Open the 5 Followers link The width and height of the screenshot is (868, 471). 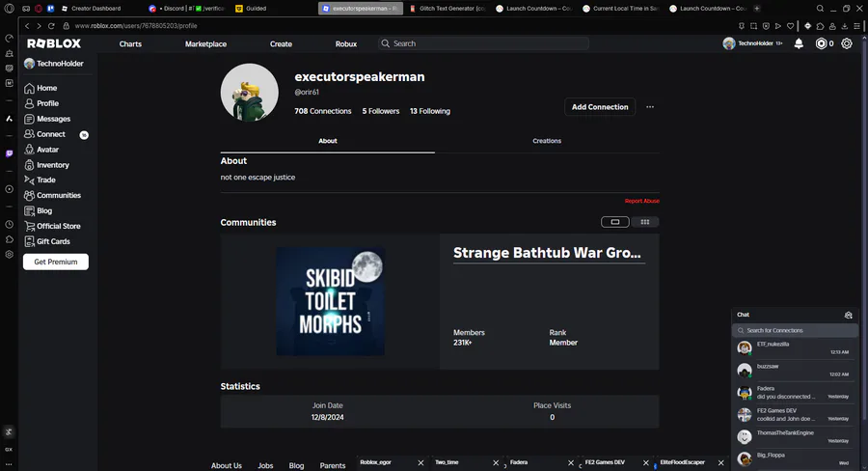pyautogui.click(x=381, y=111)
